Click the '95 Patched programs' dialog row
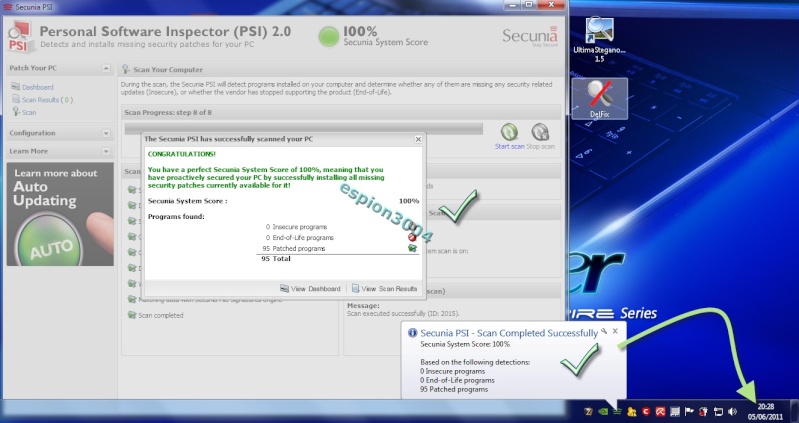 pyautogui.click(x=294, y=248)
